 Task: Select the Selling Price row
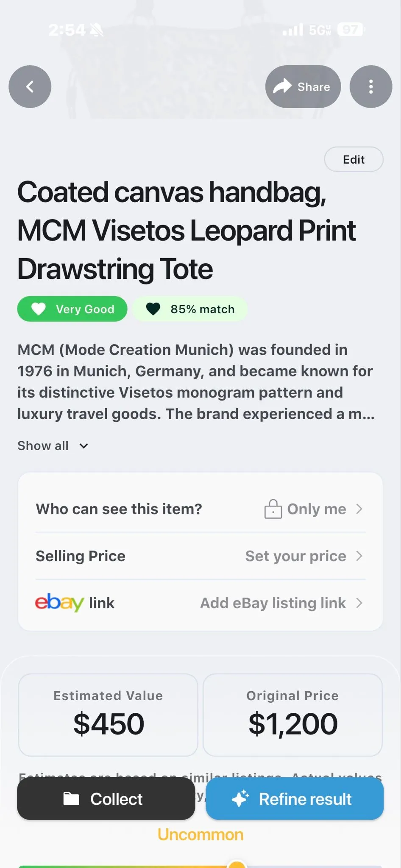click(200, 556)
